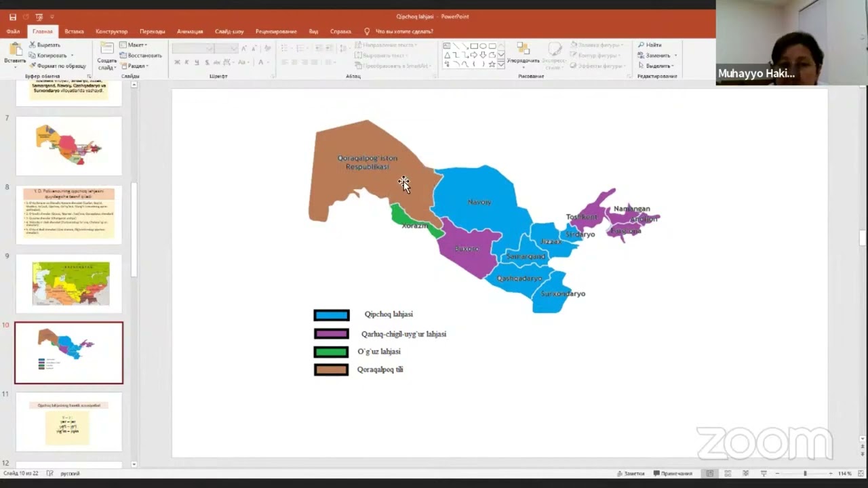Select slide 9 thumbnail with regional map
The height and width of the screenshot is (488, 868).
click(69, 283)
